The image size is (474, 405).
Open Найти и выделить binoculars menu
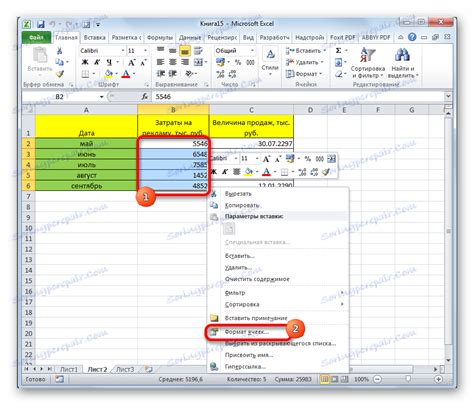click(403, 63)
